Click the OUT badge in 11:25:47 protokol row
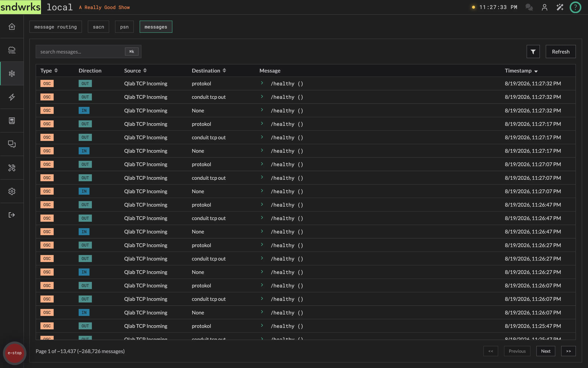Viewport: 588px width, 368px height. click(x=85, y=326)
